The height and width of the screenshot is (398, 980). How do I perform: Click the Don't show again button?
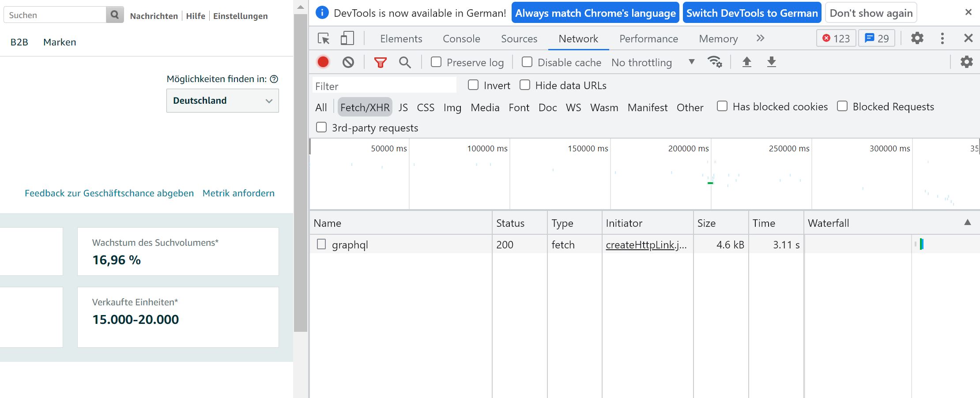871,13
